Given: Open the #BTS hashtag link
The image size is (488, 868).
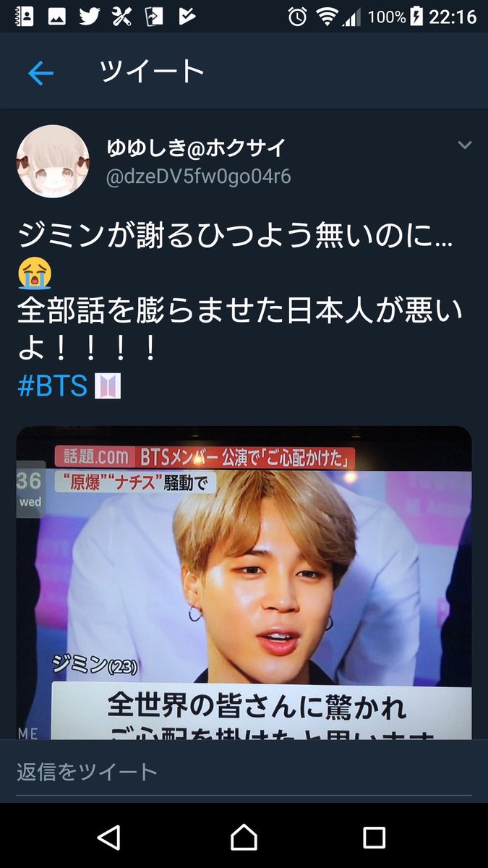Looking at the screenshot, I should [x=51, y=386].
